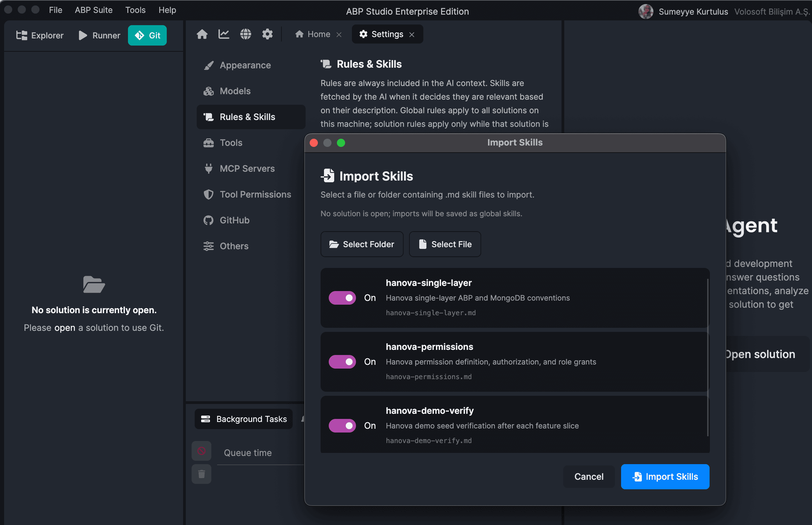
Task: Click the Appearance brush icon
Action: point(209,65)
